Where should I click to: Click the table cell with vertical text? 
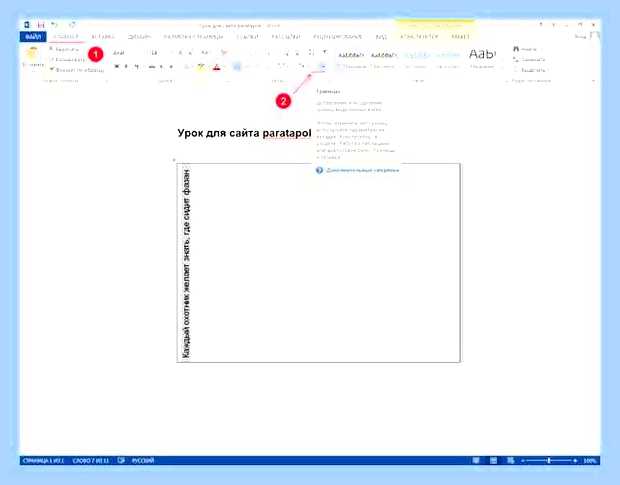pyautogui.click(x=318, y=262)
